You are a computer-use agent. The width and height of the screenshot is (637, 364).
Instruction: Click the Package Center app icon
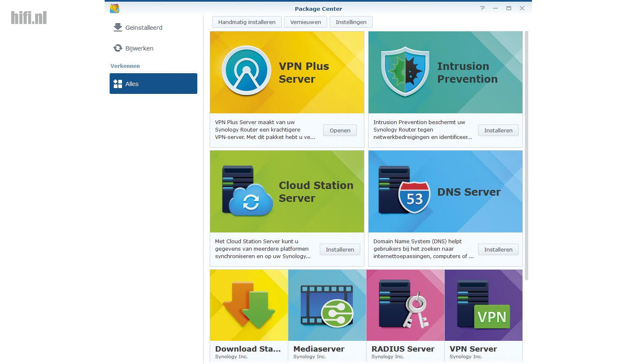click(x=115, y=8)
